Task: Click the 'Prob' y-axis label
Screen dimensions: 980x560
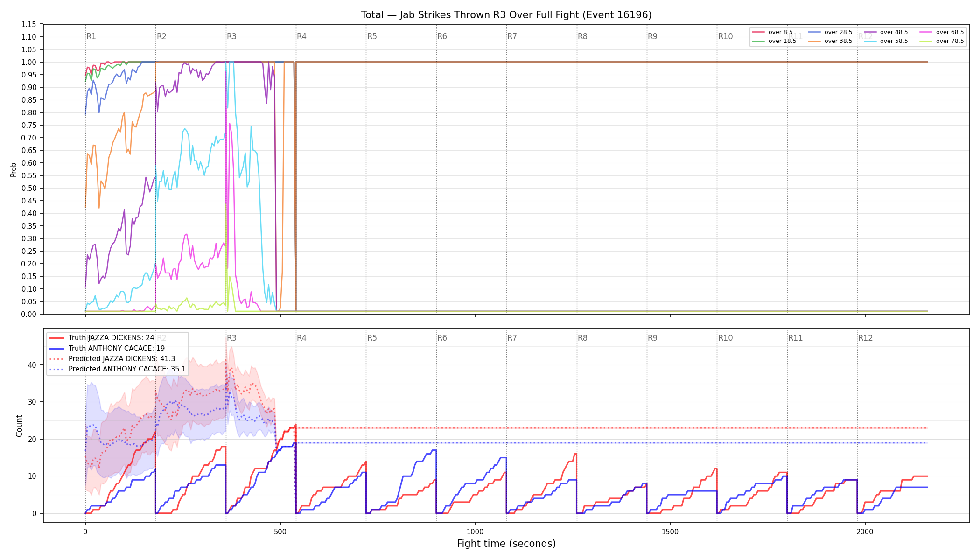Action: click(x=14, y=169)
